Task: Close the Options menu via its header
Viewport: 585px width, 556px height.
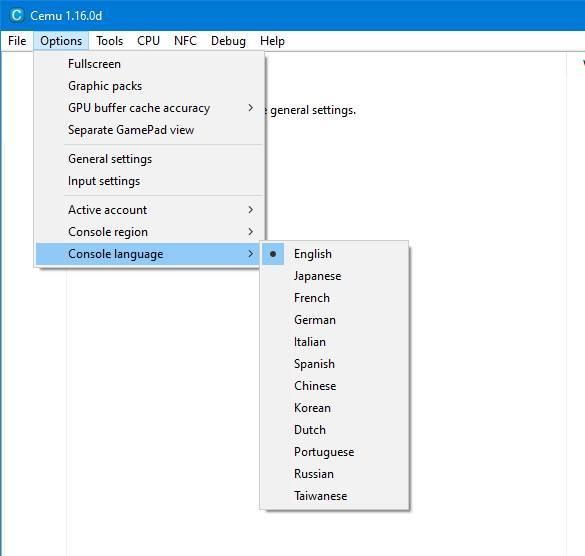Action: [61, 41]
